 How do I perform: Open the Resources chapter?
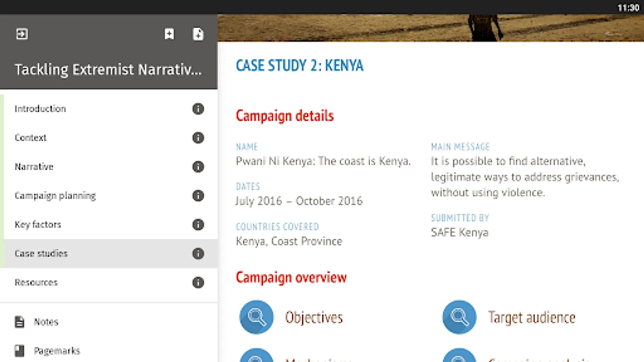36,283
